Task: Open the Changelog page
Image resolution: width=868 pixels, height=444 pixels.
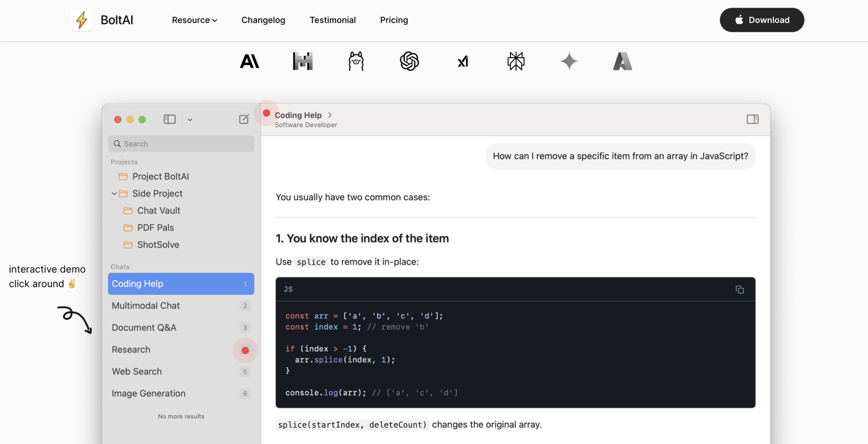Action: point(263,20)
